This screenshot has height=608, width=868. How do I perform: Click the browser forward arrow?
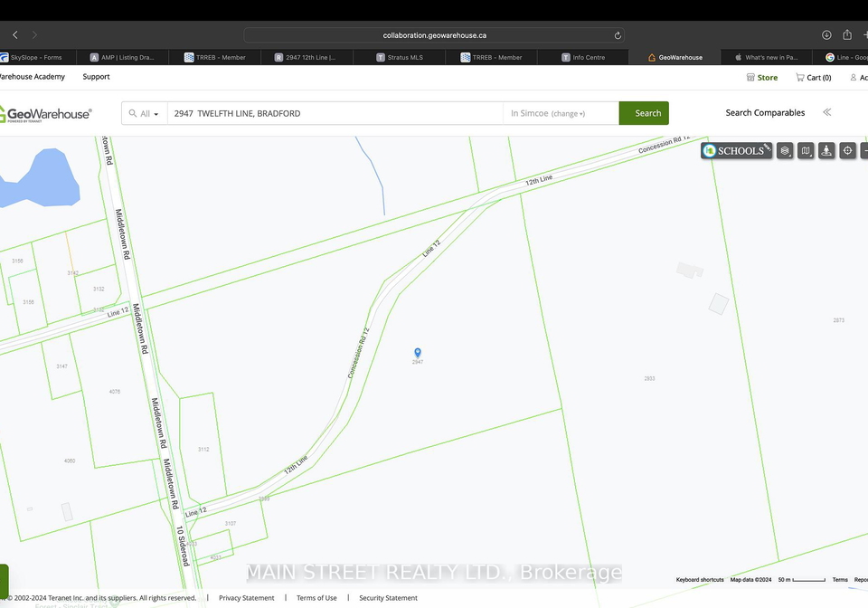34,35
